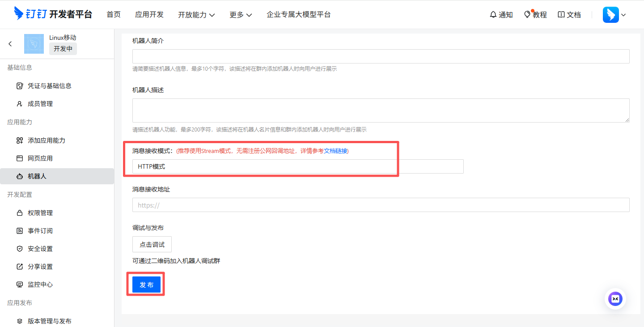Focus the 消息接收地址 https input field
Image resolution: width=644 pixels, height=327 pixels.
(x=381, y=205)
